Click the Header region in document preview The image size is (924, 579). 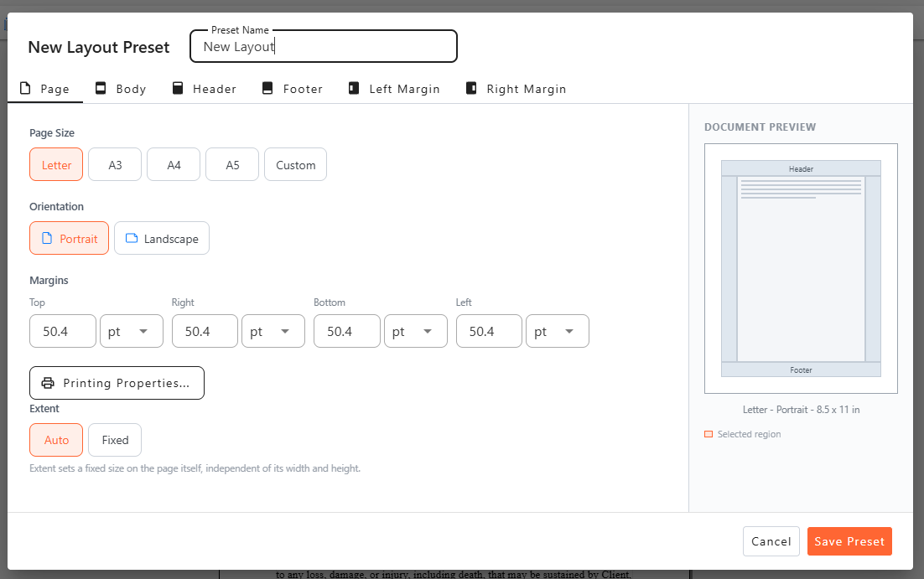pyautogui.click(x=801, y=168)
